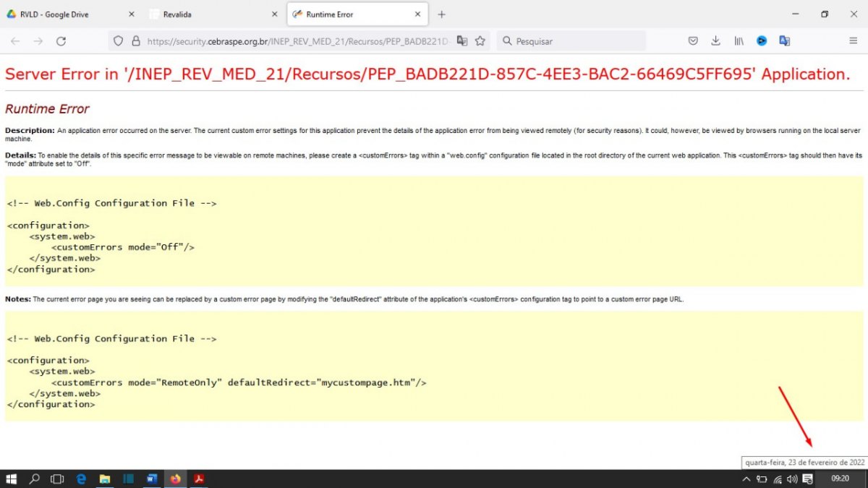Screen dimensions: 868x488
Task: Open the taskbar clock showing 09:20
Action: (840, 479)
